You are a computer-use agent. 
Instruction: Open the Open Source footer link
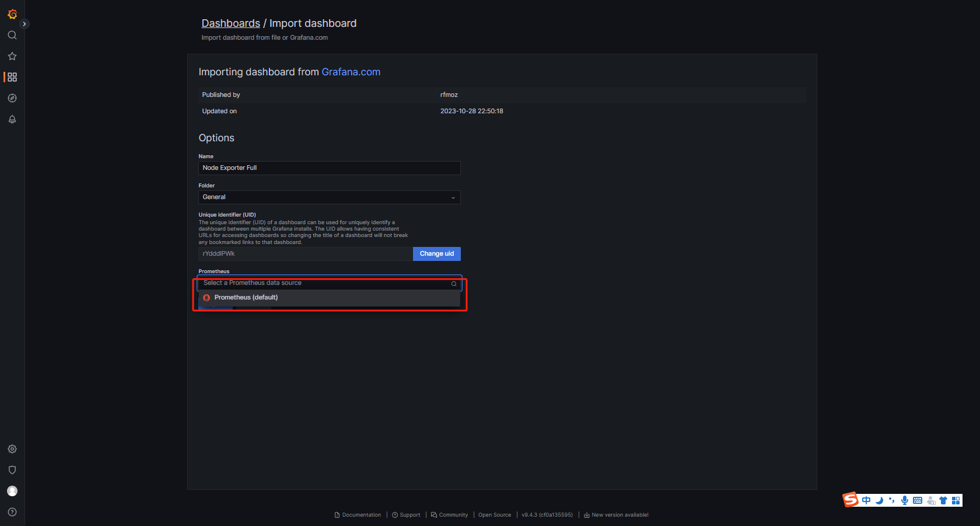(495, 515)
